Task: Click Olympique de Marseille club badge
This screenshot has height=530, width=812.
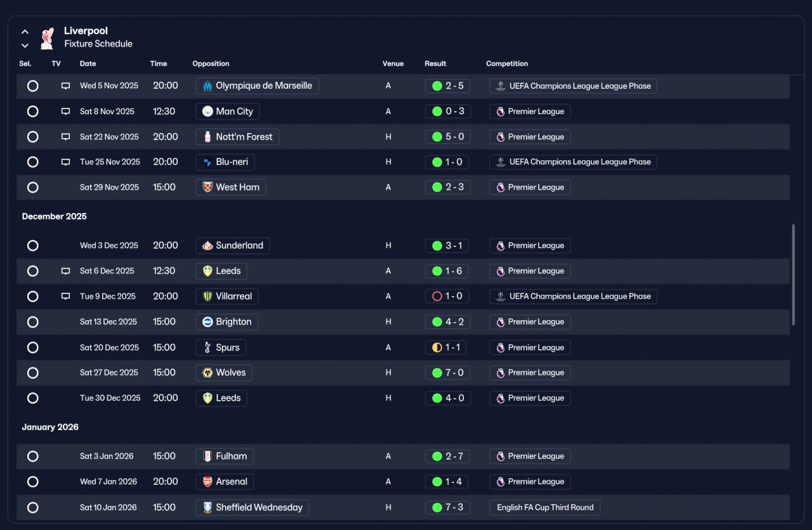Action: (x=207, y=86)
